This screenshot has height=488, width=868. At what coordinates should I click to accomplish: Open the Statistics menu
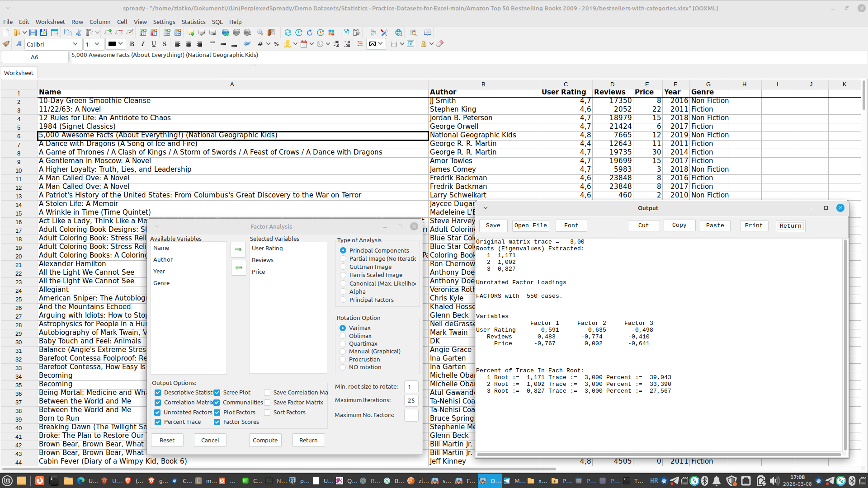[193, 22]
